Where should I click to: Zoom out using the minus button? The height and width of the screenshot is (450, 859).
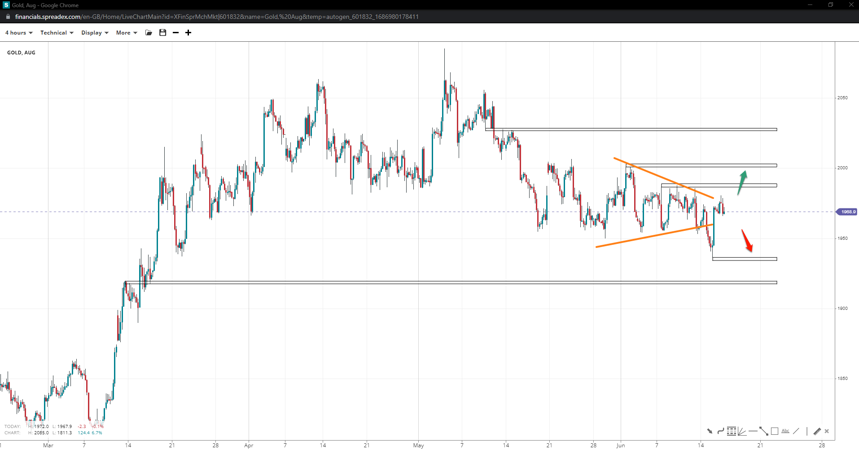coord(176,33)
